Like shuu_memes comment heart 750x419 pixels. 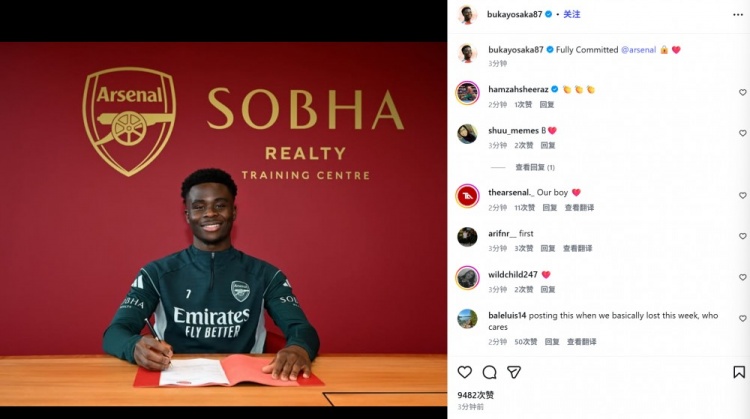pos(742,133)
